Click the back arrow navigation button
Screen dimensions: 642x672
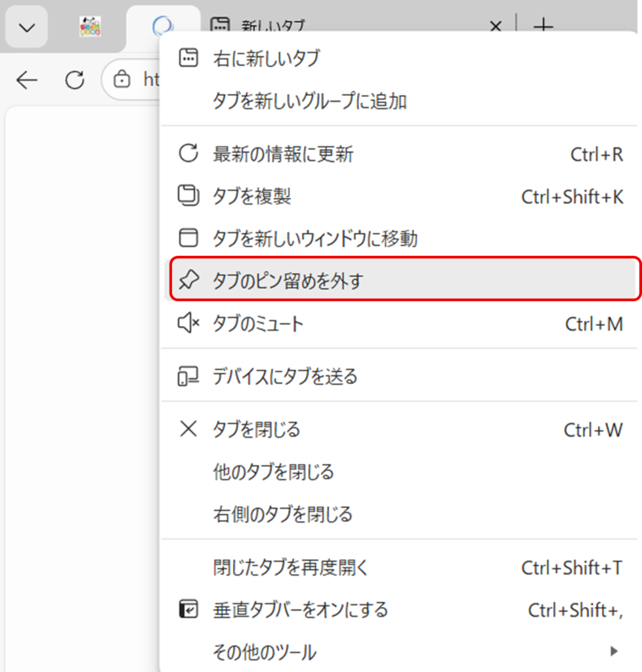point(27,80)
